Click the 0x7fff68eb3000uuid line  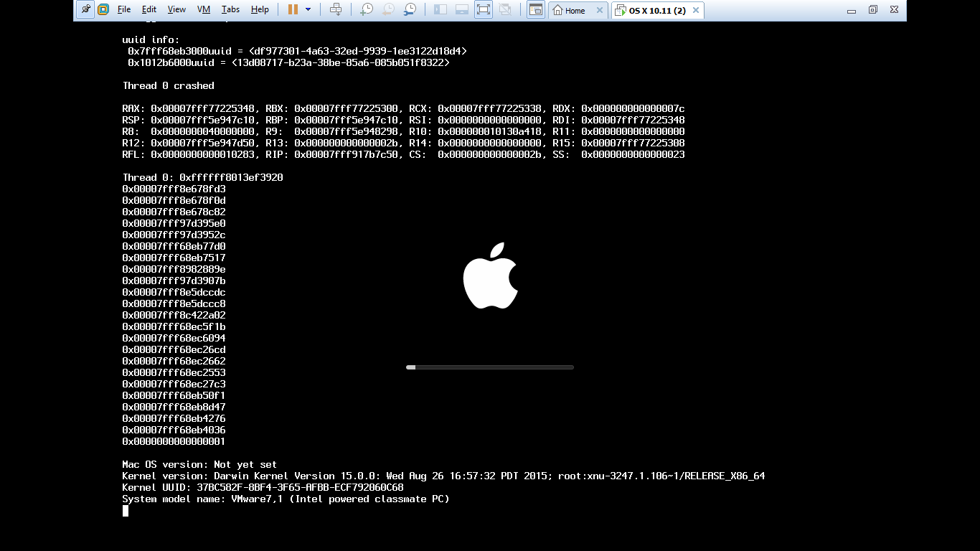point(297,51)
